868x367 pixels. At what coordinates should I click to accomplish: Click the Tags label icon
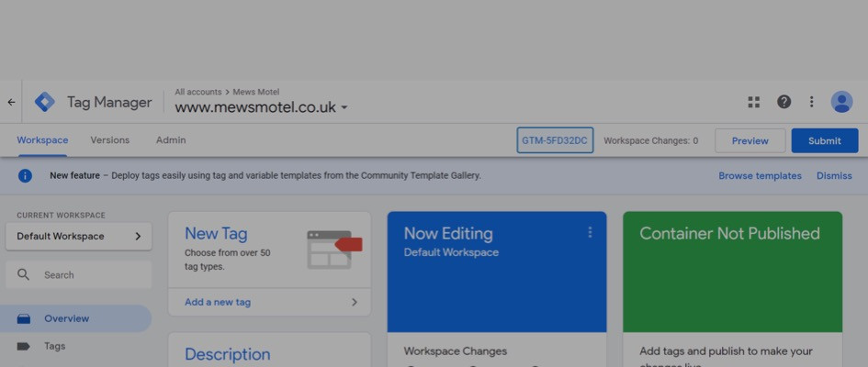pyautogui.click(x=23, y=347)
